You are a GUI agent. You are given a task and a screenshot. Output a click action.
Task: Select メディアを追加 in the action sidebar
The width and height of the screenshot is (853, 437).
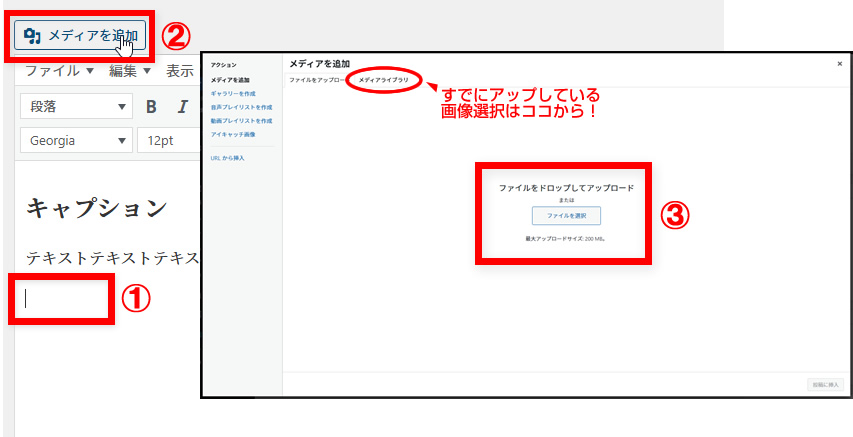(x=230, y=79)
